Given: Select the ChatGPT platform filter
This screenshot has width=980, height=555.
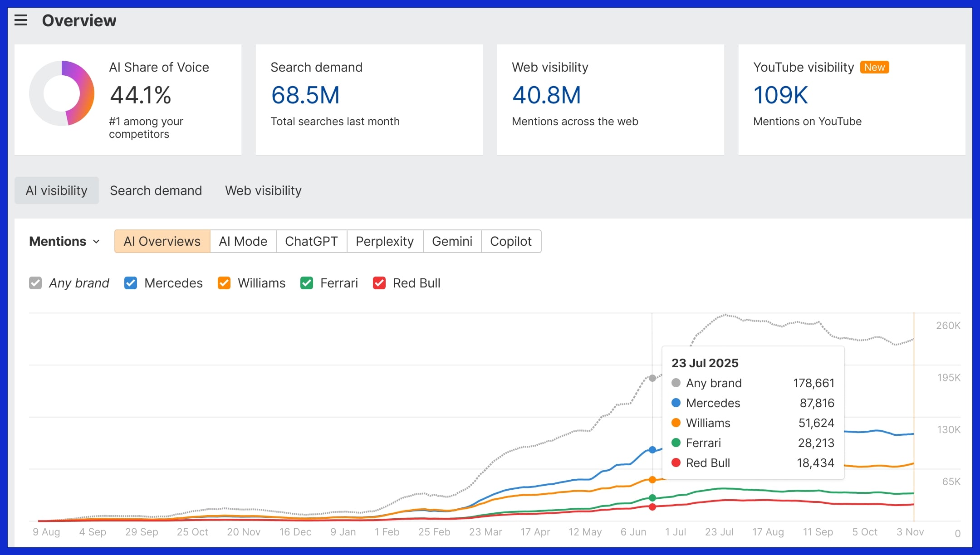Looking at the screenshot, I should point(312,241).
